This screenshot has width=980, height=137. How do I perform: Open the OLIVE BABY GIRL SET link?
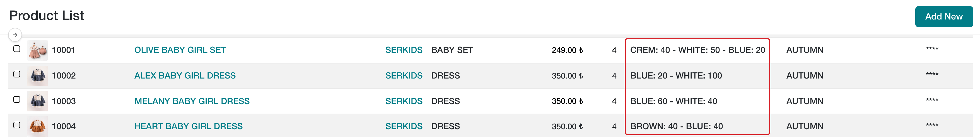coord(180,50)
